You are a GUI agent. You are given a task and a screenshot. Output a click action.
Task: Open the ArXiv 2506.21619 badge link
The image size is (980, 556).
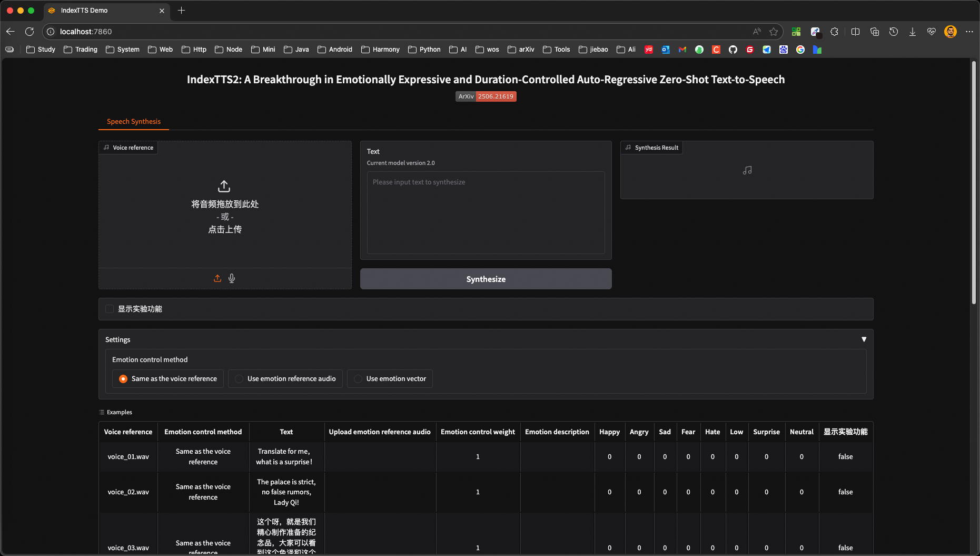point(486,96)
